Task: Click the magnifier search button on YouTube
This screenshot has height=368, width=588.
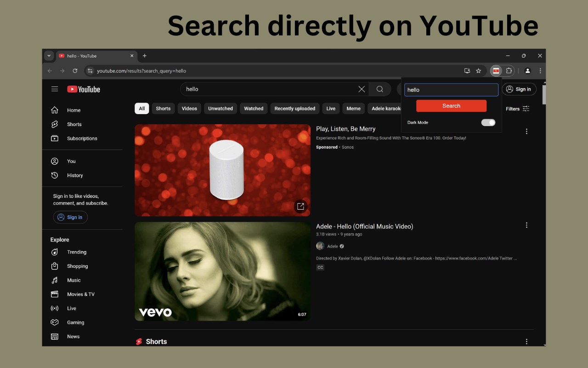Action: [x=380, y=89]
